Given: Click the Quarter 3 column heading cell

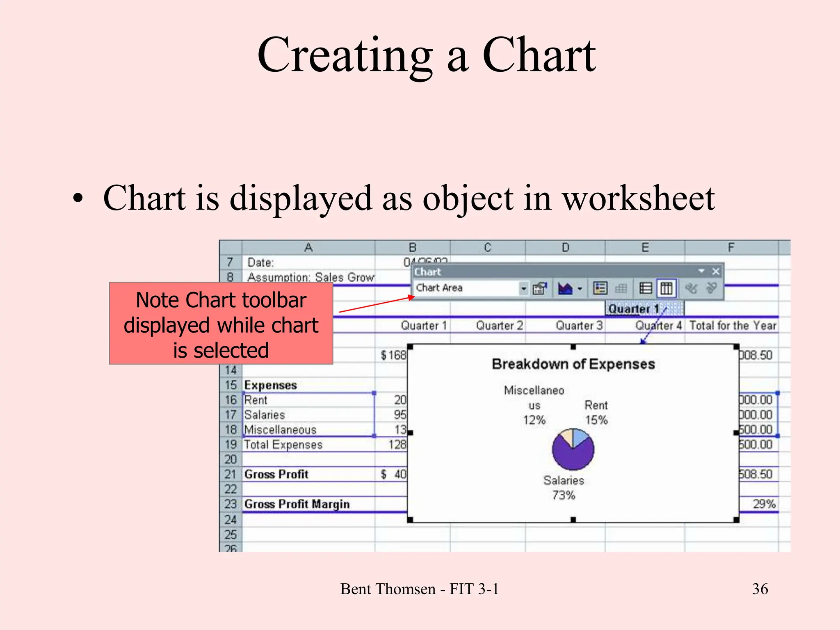Looking at the screenshot, I should click(x=566, y=326).
